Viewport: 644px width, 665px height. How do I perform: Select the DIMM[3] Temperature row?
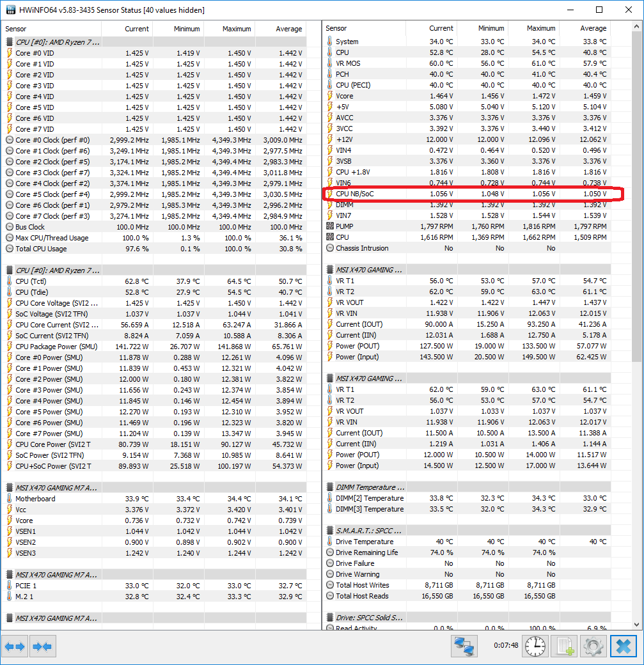click(466, 509)
